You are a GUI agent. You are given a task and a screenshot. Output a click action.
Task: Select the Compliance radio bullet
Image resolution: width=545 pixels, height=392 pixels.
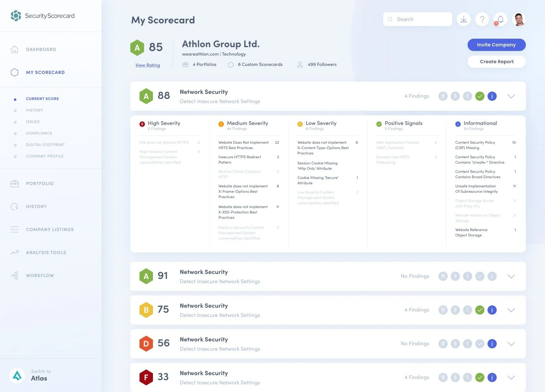click(x=15, y=134)
